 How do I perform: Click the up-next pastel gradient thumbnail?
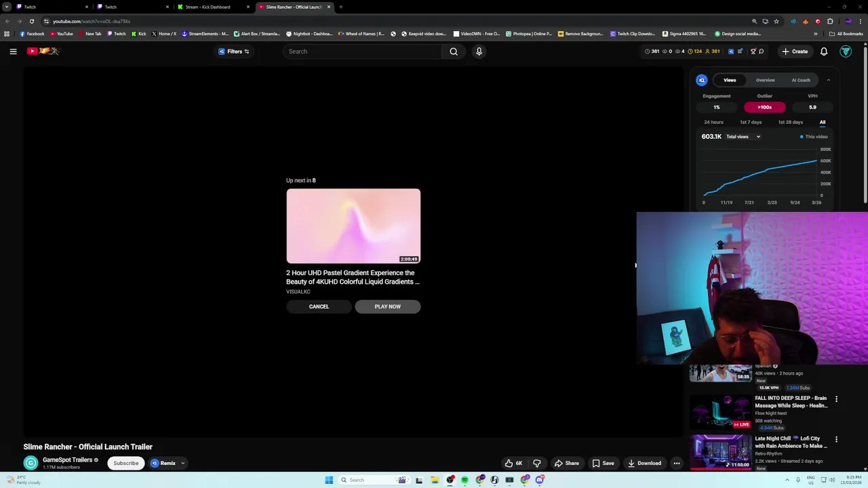tap(353, 226)
